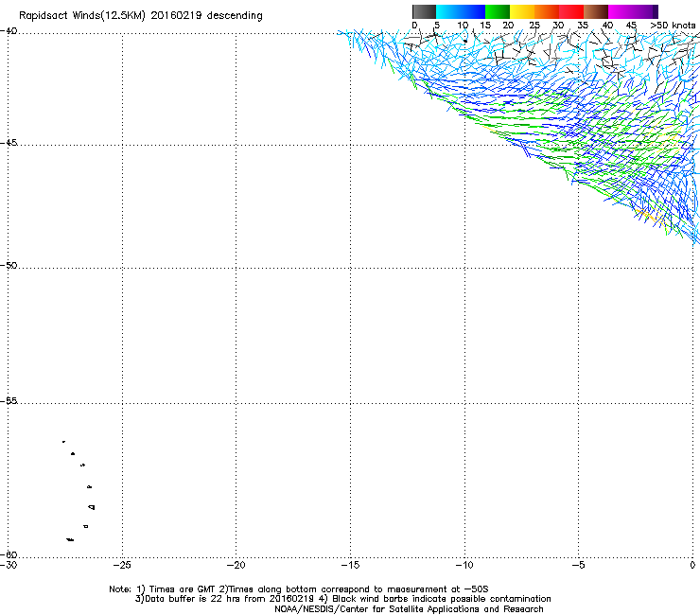
Task: Click the '-10' longitude axis label
Action: 464,565
